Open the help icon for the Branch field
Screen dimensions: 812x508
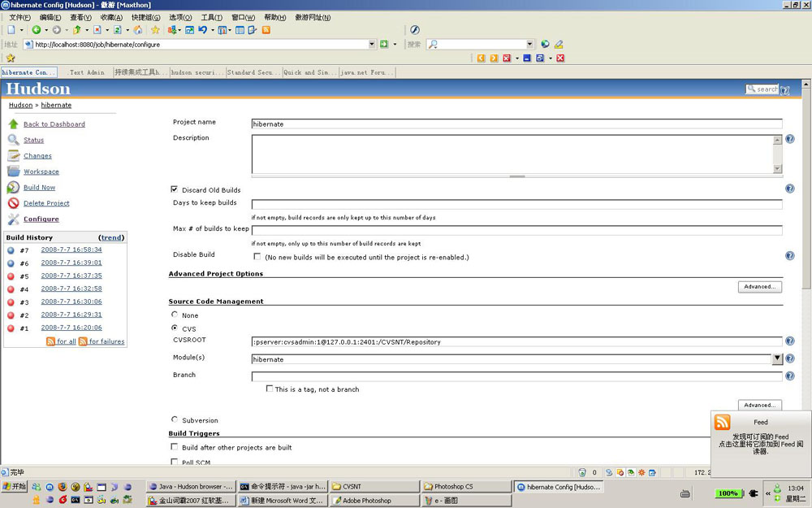[x=790, y=376]
